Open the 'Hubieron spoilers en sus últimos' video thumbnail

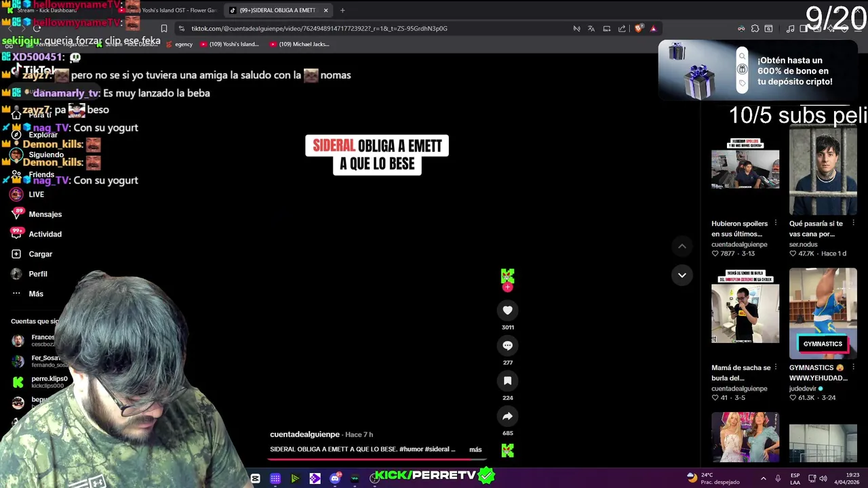(x=745, y=169)
